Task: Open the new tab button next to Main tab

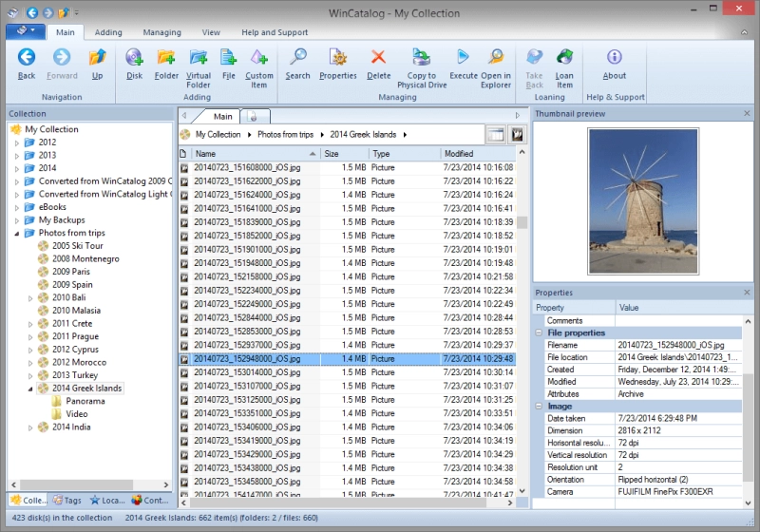Action: click(x=255, y=116)
